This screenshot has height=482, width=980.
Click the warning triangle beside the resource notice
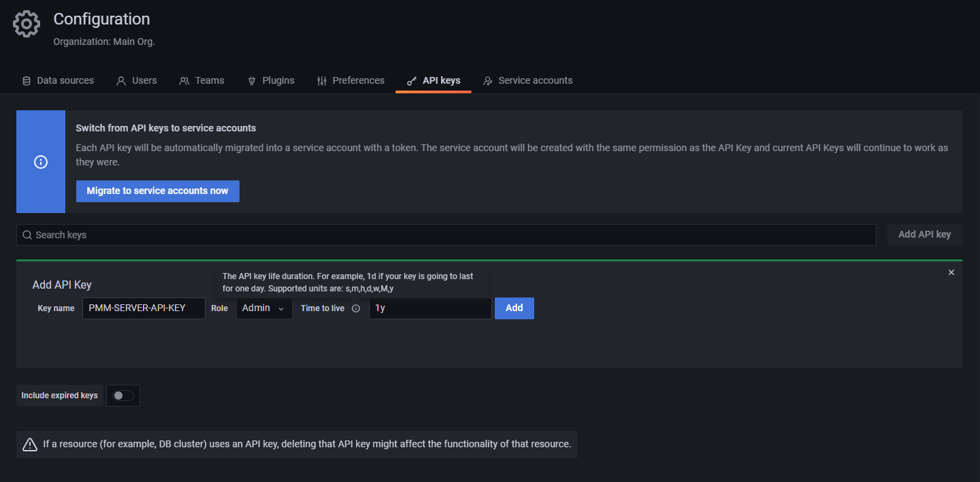[29, 444]
